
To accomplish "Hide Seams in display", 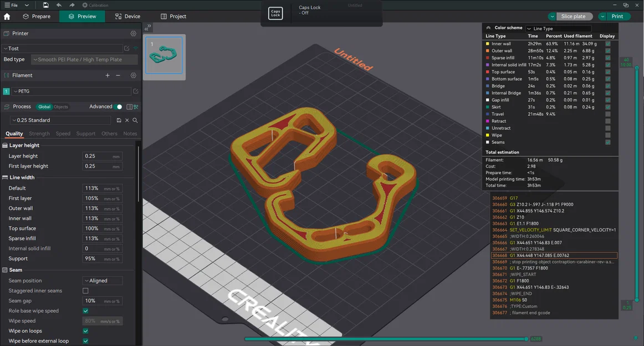I will [x=608, y=142].
